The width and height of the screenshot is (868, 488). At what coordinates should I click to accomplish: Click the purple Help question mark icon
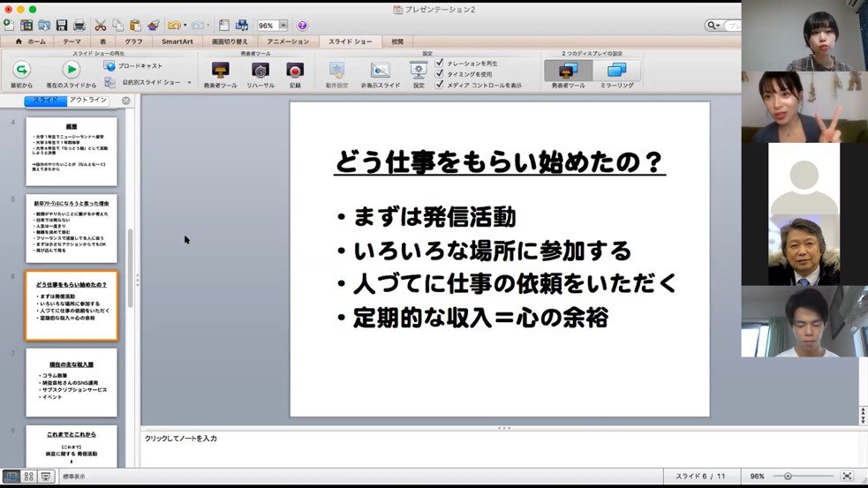click(x=302, y=26)
